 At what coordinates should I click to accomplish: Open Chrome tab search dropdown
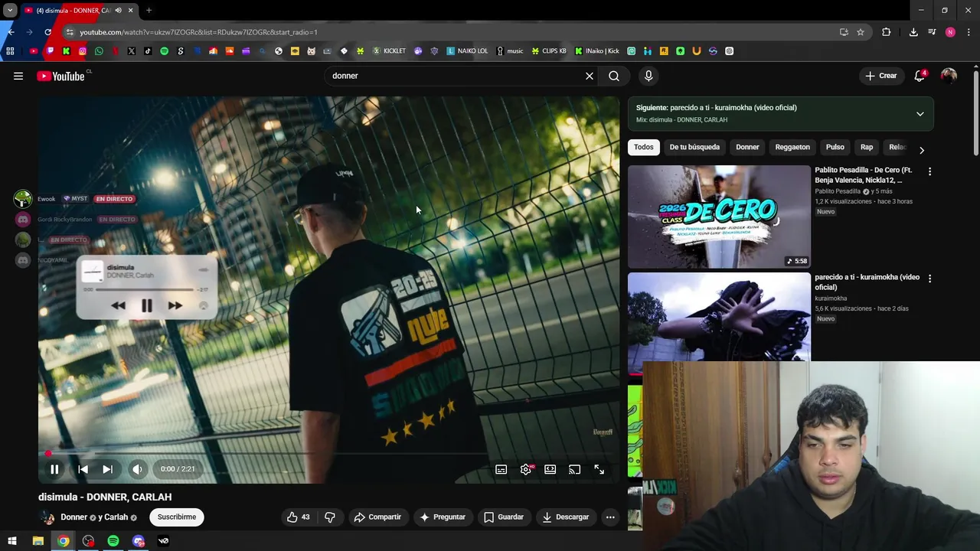pyautogui.click(x=10, y=11)
